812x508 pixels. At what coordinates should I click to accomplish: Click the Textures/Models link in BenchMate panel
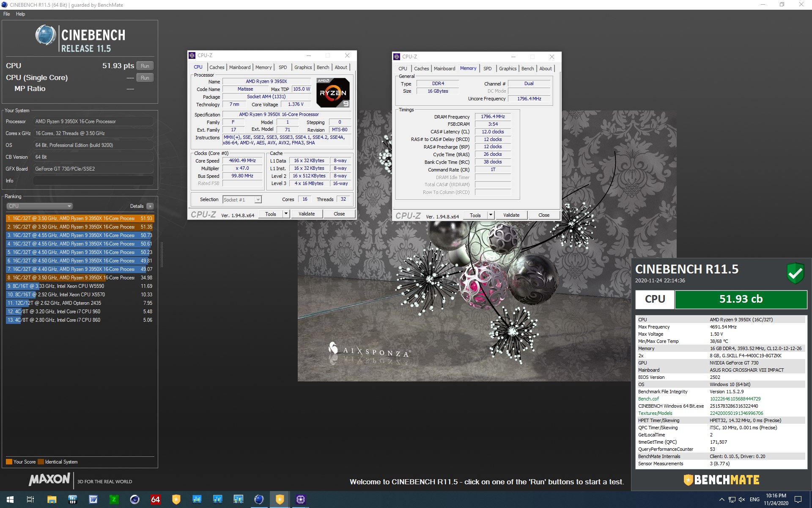(x=655, y=413)
